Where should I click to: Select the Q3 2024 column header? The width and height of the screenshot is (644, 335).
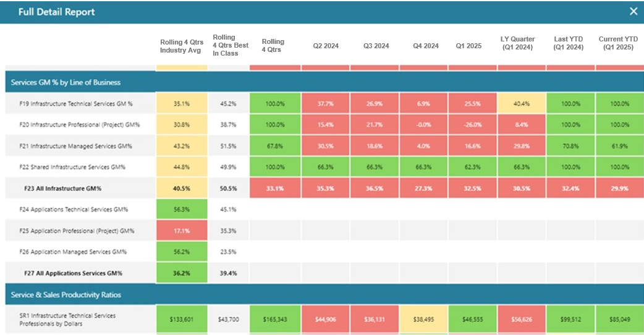[x=376, y=46]
